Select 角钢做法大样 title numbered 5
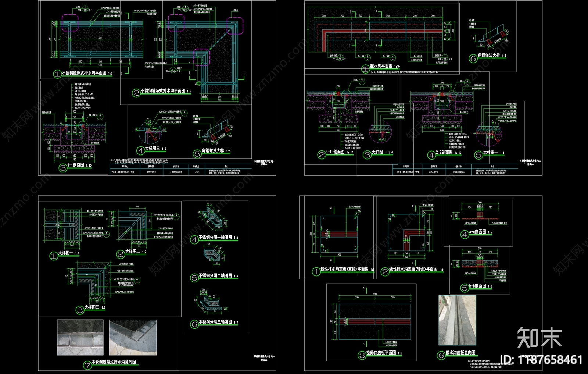This screenshot has width=588, height=374. (212, 152)
